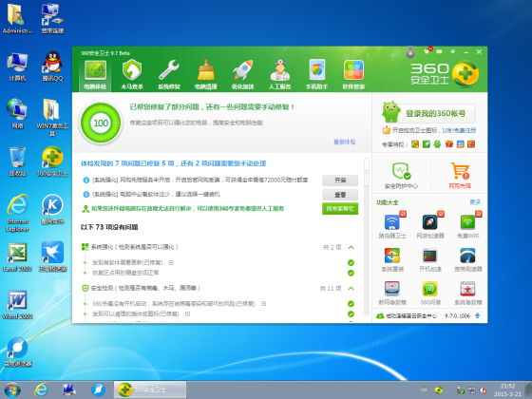532x399 pixels.
Task: Open 系统重装 tool
Action: [x=392, y=259]
